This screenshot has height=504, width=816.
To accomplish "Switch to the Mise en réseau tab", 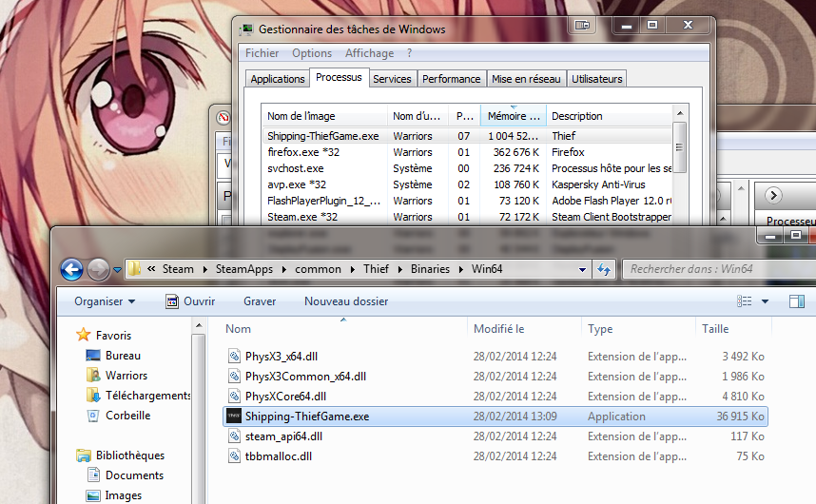I will click(526, 79).
